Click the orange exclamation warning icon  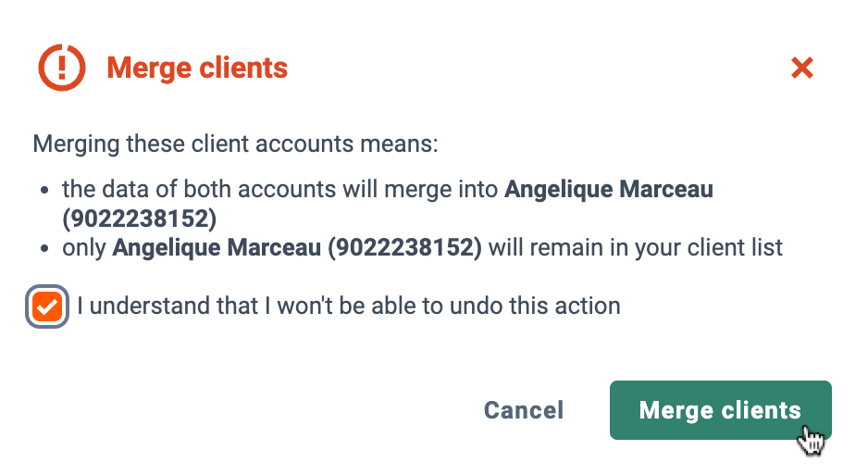[62, 68]
